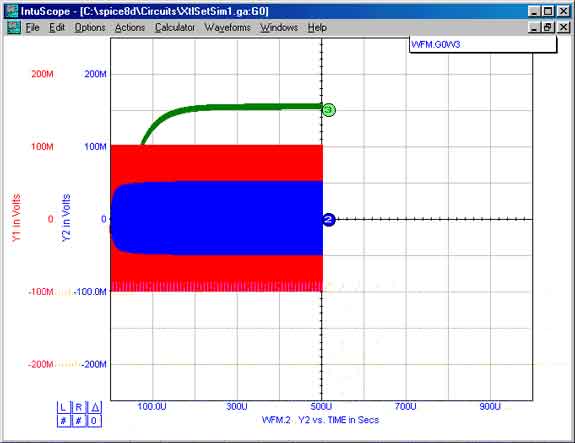
Task: Open the Calculator menu
Action: (175, 28)
